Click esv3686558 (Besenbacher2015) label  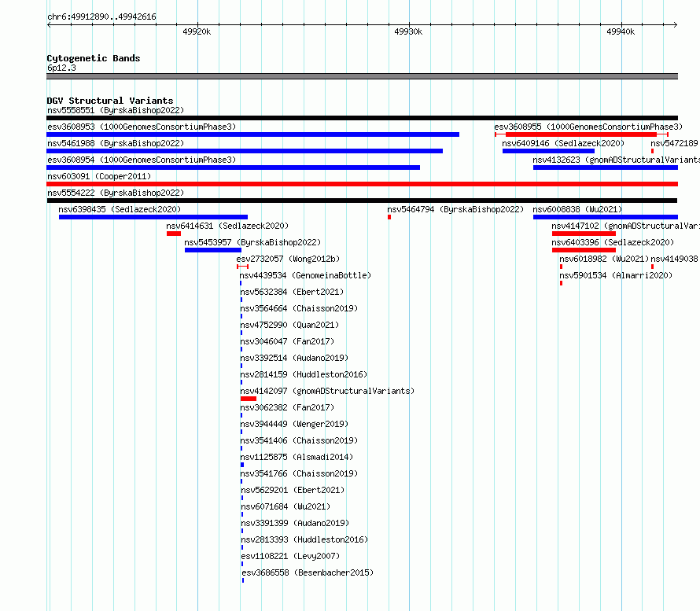[308, 572]
